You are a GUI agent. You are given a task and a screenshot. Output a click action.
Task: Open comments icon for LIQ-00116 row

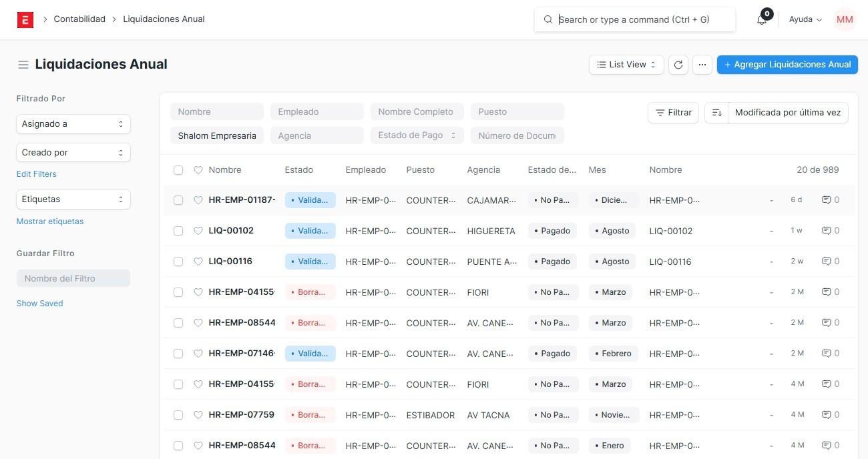click(x=827, y=262)
